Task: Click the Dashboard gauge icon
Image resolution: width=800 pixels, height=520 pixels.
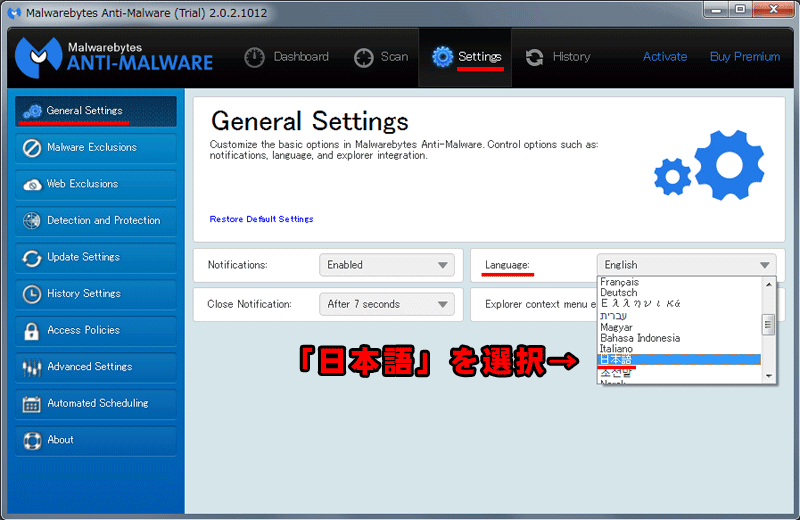Action: [254, 57]
